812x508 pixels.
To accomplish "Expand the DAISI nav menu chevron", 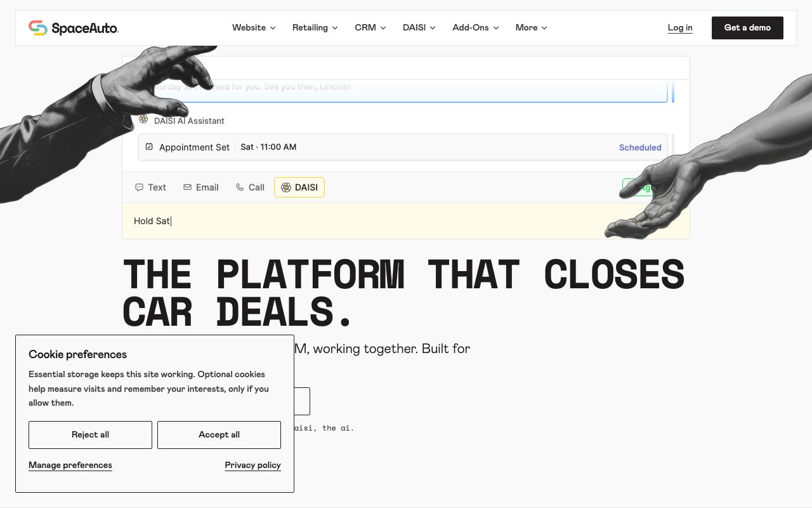I will (x=433, y=28).
